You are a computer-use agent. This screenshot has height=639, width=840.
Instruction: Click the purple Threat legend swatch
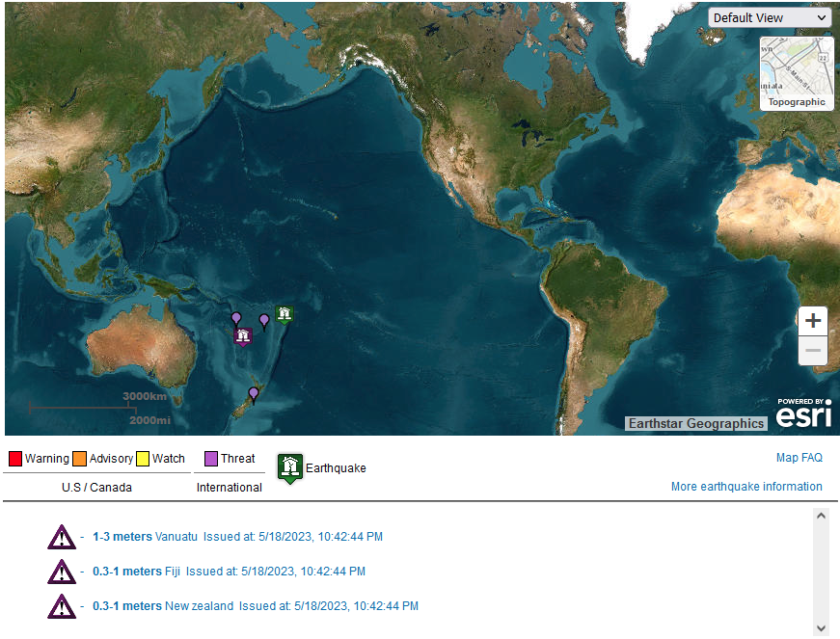(211, 459)
